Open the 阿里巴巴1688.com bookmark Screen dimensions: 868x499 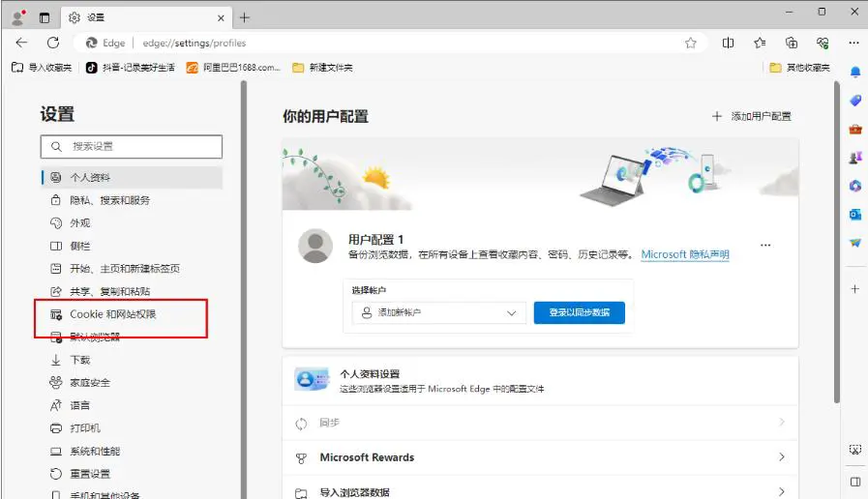(233, 68)
